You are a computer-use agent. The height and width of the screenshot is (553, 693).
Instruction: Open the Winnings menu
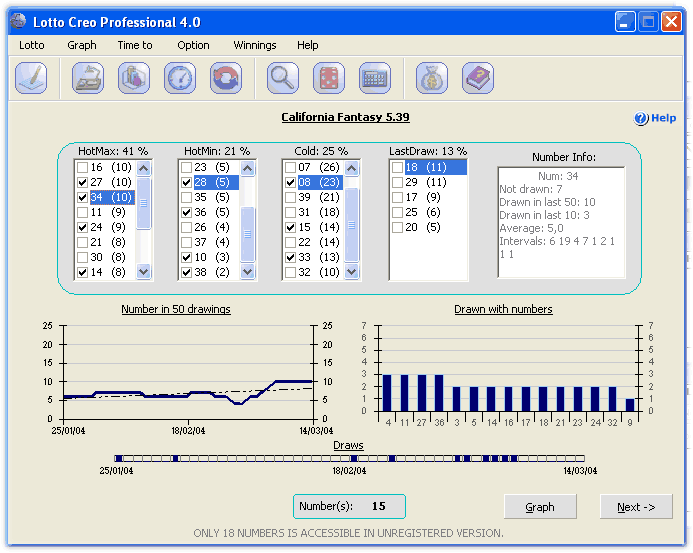click(x=255, y=45)
